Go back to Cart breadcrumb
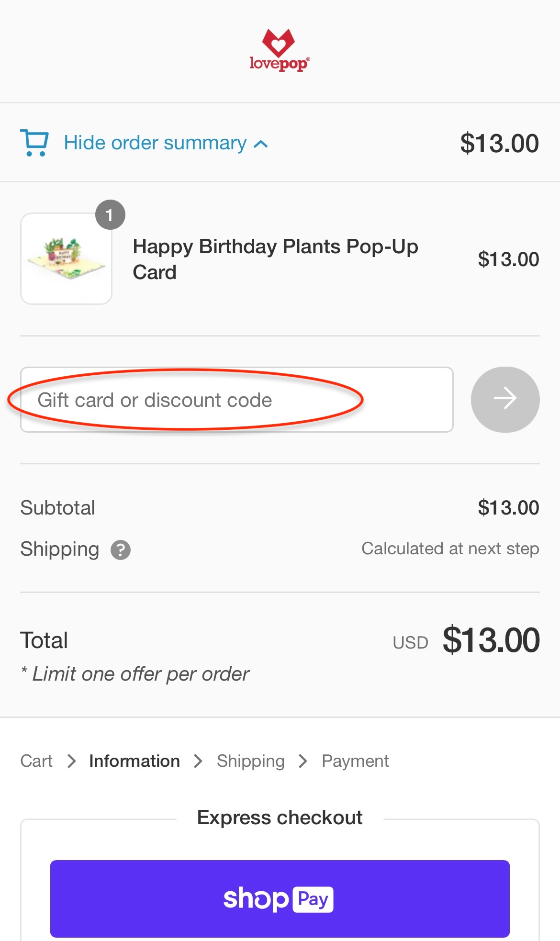This screenshot has width=560, height=941. (x=36, y=761)
